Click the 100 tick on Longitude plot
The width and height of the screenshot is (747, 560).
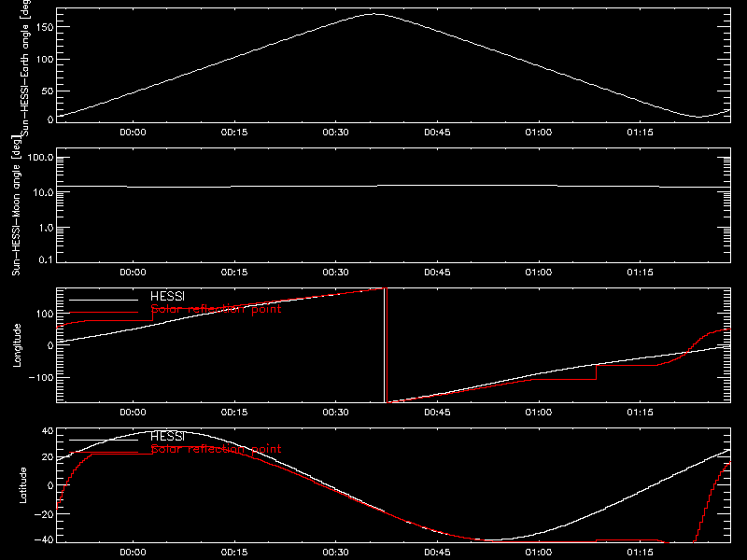pos(45,314)
